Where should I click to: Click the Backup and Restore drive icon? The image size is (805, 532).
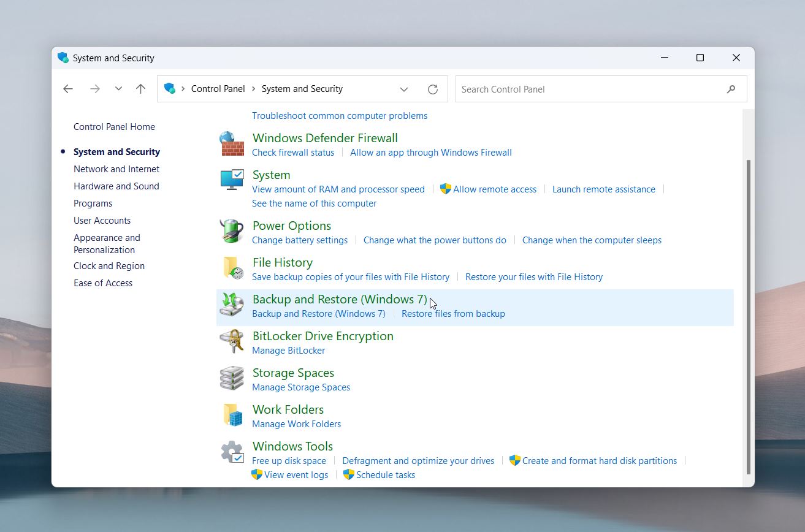[x=232, y=305]
